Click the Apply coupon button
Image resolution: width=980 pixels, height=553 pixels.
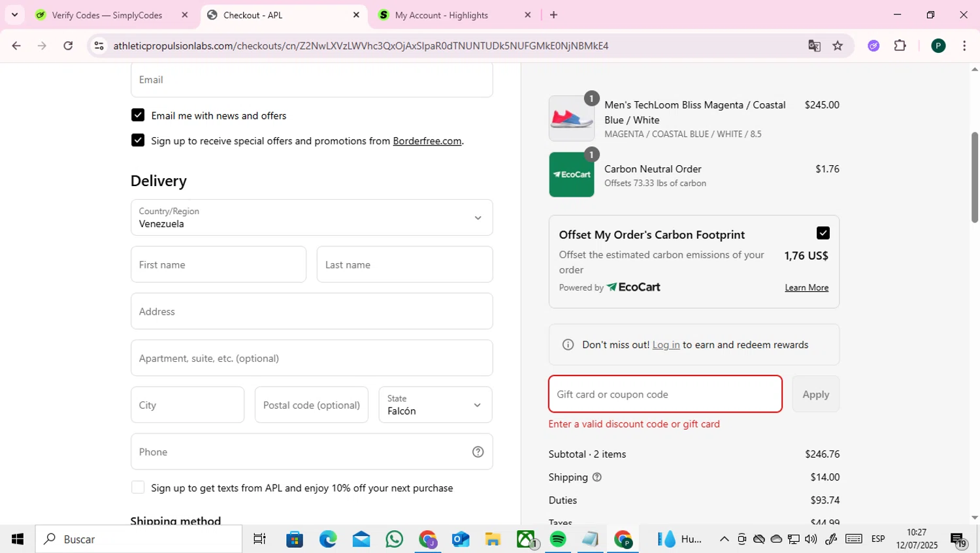click(816, 394)
